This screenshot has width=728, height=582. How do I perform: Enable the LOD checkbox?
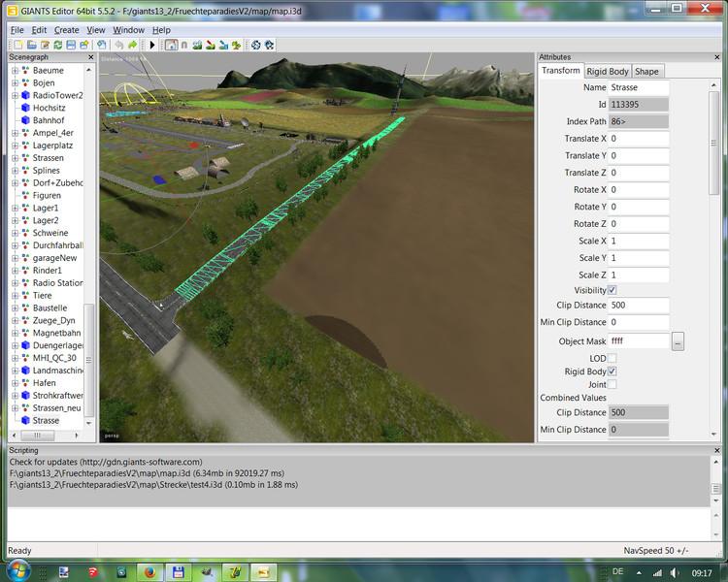click(612, 359)
